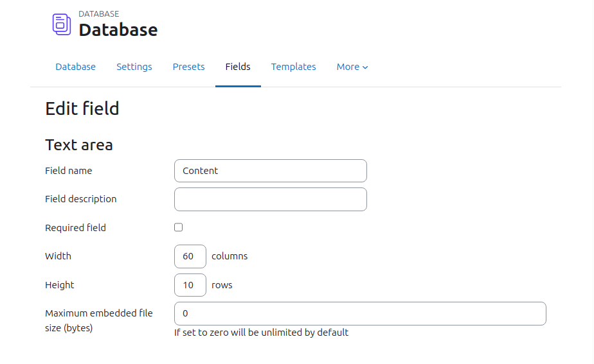594x364 pixels.
Task: Switch to the Settings tab
Action: [134, 67]
